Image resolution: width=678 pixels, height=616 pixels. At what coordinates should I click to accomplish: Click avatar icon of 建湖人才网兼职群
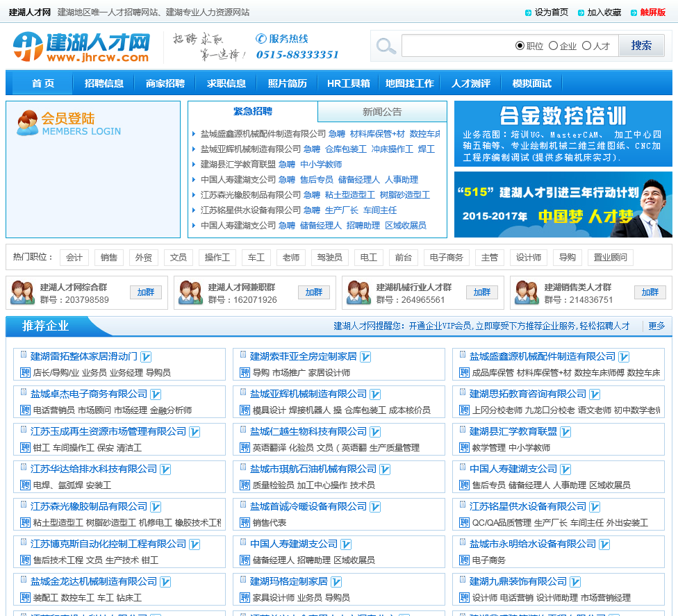[190, 292]
